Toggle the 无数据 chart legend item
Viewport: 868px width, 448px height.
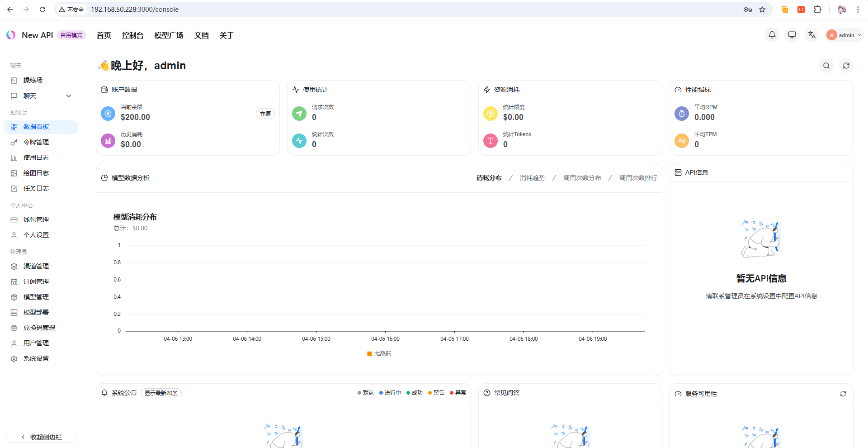382,353
